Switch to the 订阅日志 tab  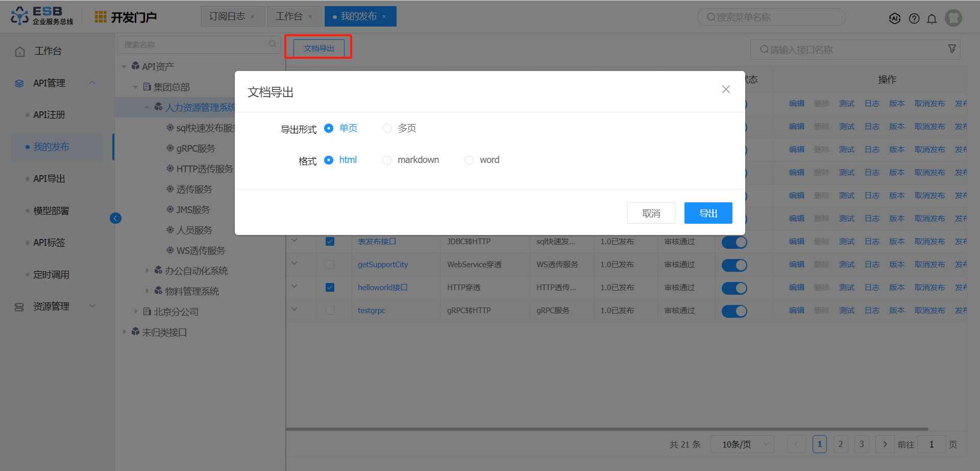pos(227,16)
